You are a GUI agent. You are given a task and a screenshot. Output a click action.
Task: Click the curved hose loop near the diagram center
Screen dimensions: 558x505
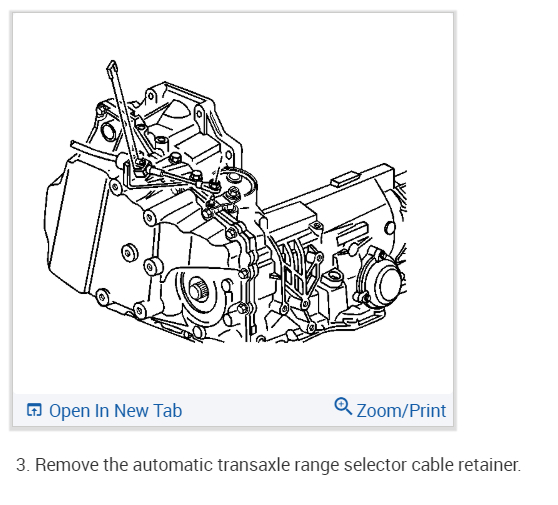242,180
